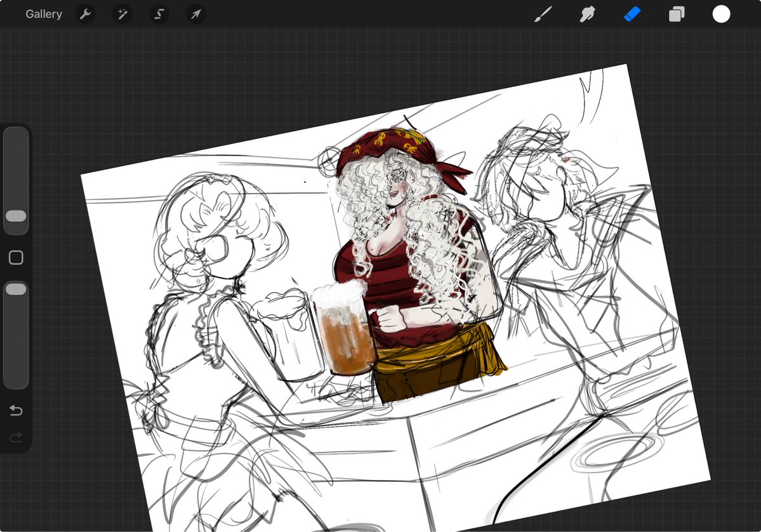Open the Actions wrench menu
761x532 pixels.
pos(86,14)
